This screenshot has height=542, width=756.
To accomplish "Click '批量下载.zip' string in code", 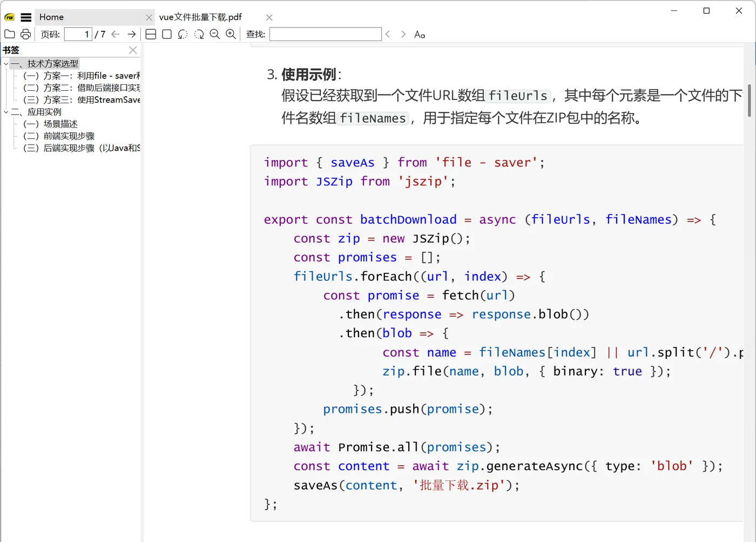I will (x=459, y=485).
